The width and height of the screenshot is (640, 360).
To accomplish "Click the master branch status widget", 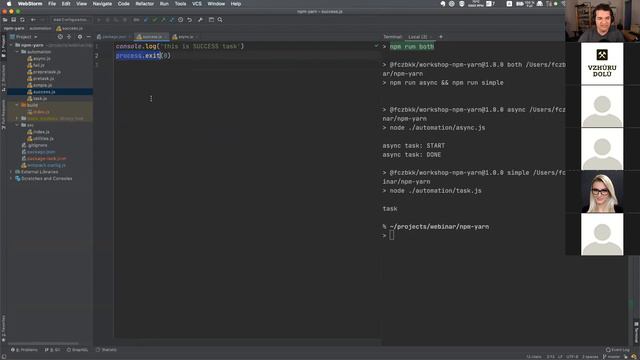I will [611, 357].
